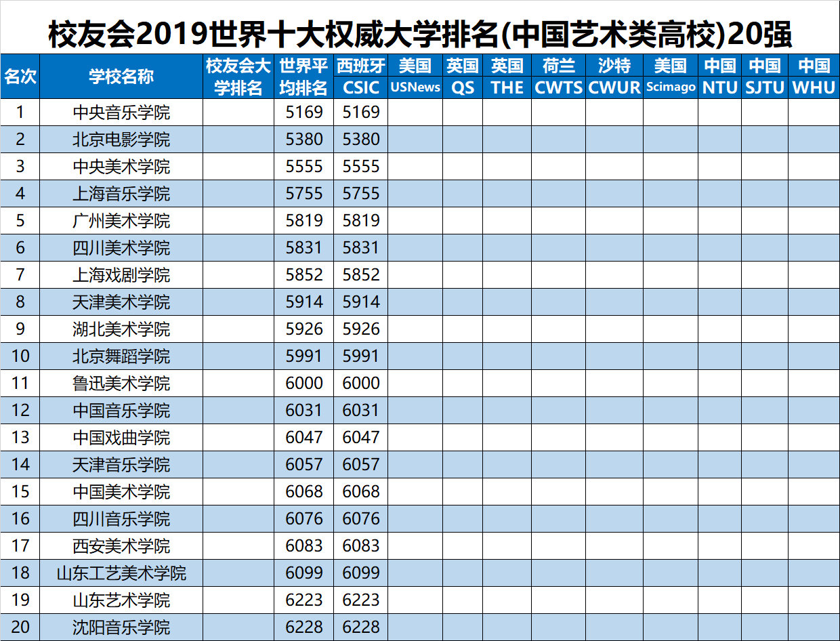
Task: Select 6068 in the CSIC column
Action: click(361, 492)
